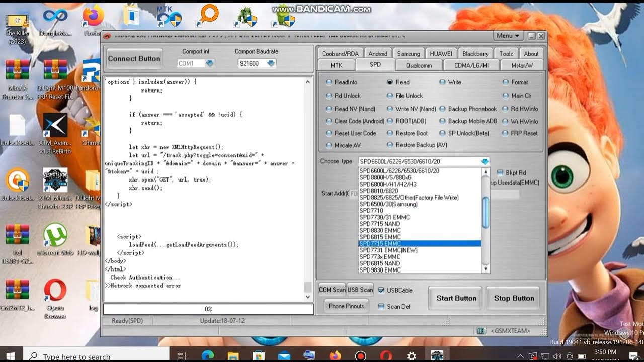644x362 pixels.
Task: Click the Stop Button
Action: (x=514, y=298)
